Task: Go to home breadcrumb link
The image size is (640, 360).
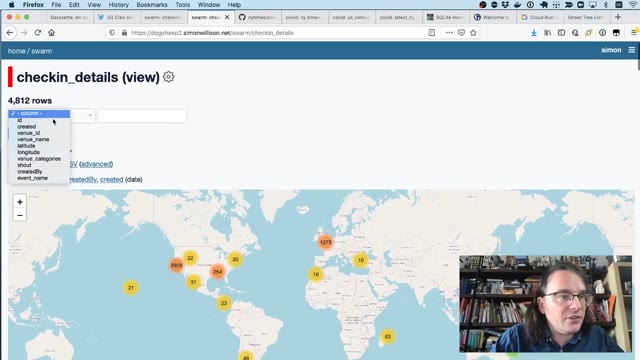Action: [16, 51]
